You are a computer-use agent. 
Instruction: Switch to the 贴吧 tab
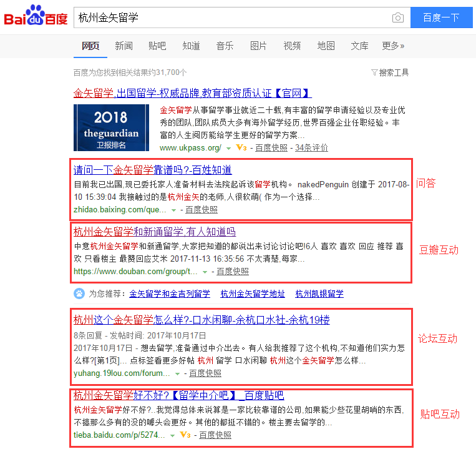click(x=157, y=46)
